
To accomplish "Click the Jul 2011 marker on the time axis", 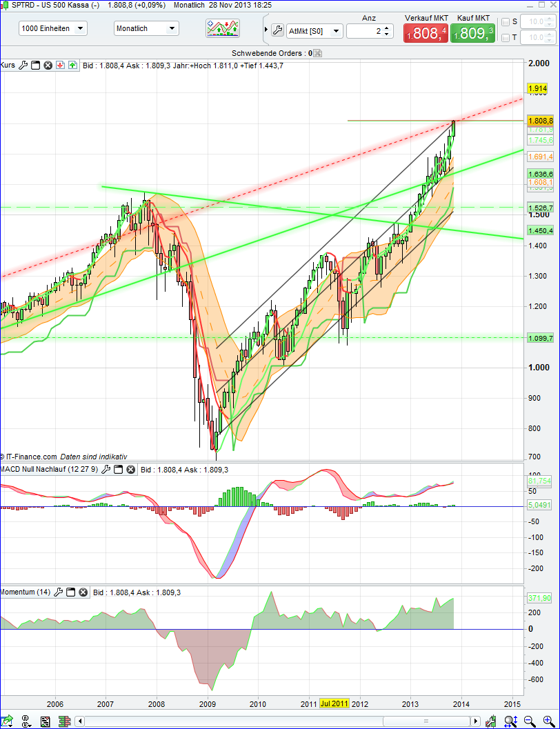I will (x=334, y=704).
